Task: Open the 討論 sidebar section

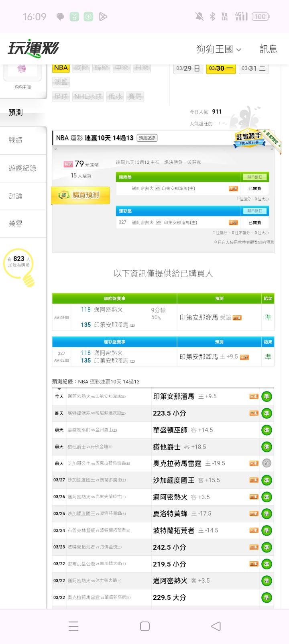Action: (23, 196)
